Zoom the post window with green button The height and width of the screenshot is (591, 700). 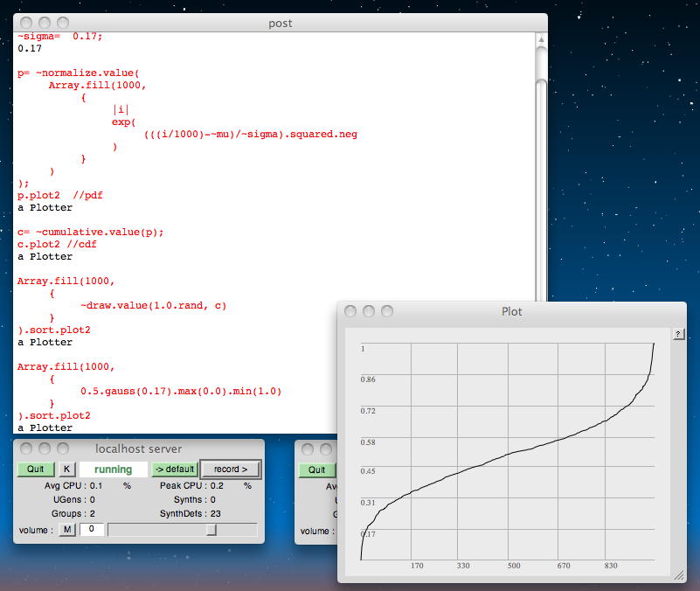64,23
